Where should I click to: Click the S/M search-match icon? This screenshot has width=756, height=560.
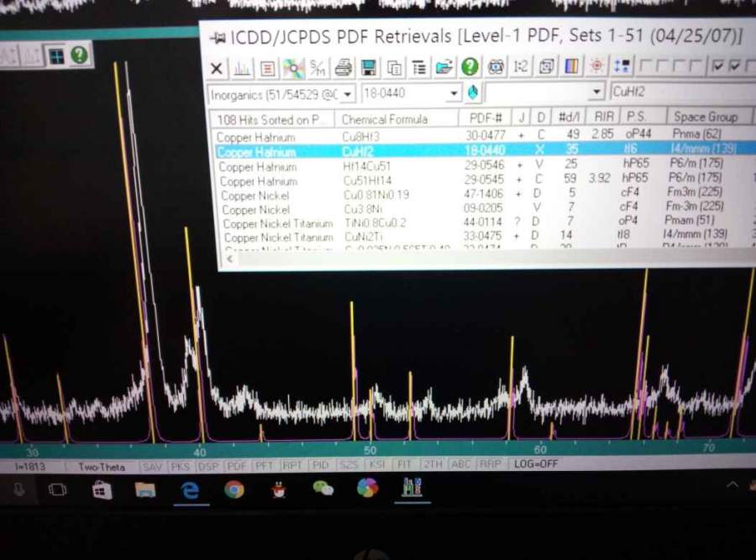(x=318, y=69)
